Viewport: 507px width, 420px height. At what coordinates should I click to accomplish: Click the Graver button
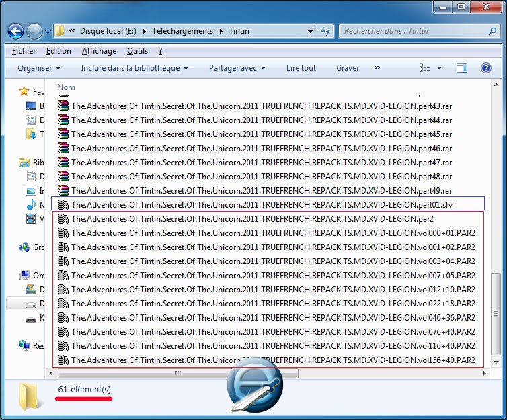click(x=348, y=68)
